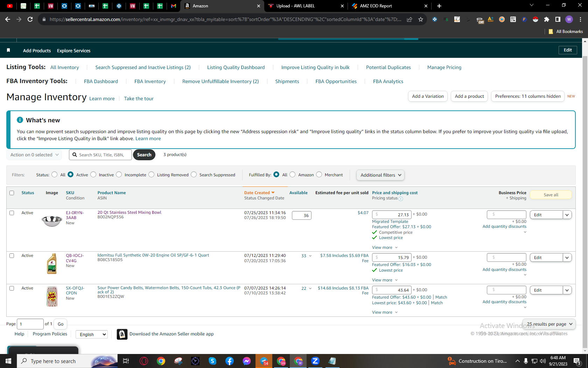
Task: Open Facebook from the taskbar
Action: click(x=230, y=361)
